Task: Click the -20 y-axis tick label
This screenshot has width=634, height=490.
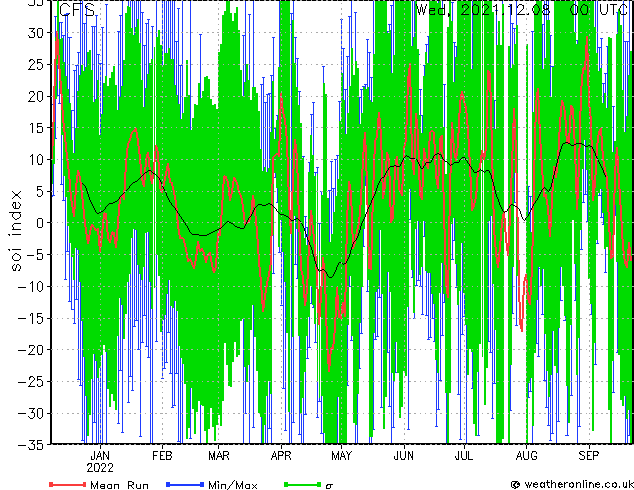Action: click(31, 350)
